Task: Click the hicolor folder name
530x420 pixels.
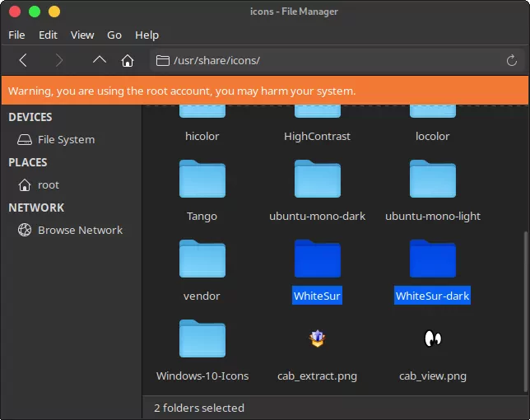Action: click(202, 136)
